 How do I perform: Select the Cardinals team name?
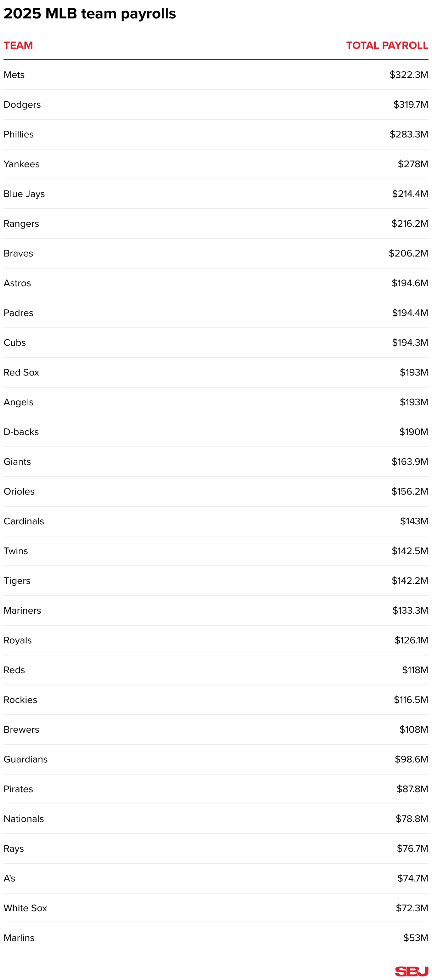pyautogui.click(x=24, y=521)
